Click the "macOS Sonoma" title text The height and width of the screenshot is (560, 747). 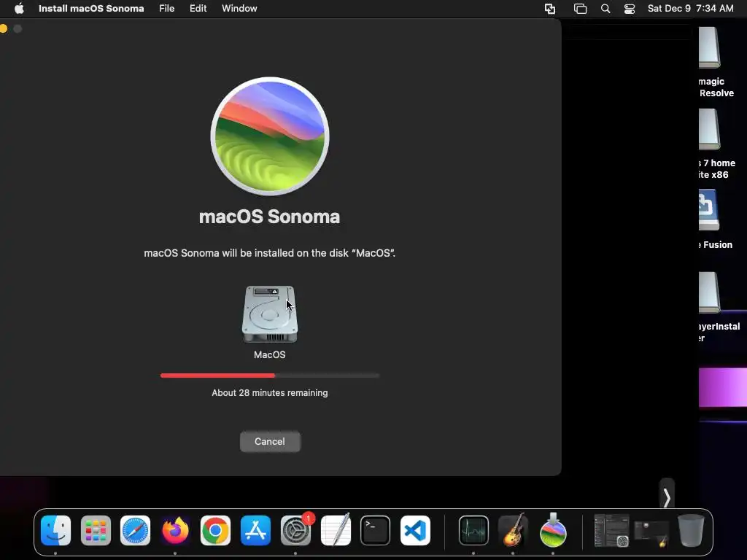coord(270,217)
